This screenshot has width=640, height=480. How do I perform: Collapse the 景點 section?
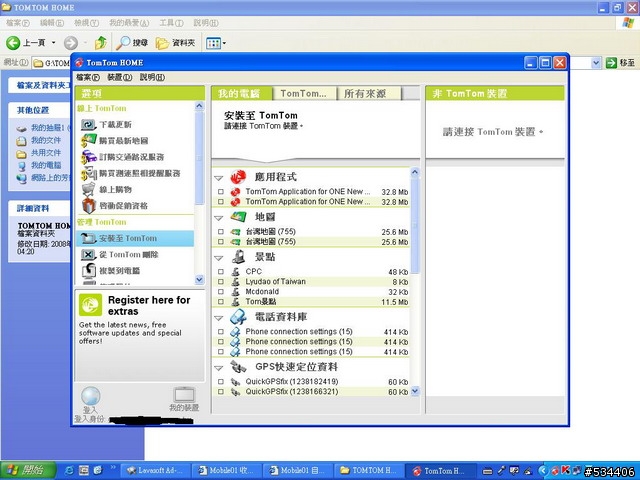point(219,258)
